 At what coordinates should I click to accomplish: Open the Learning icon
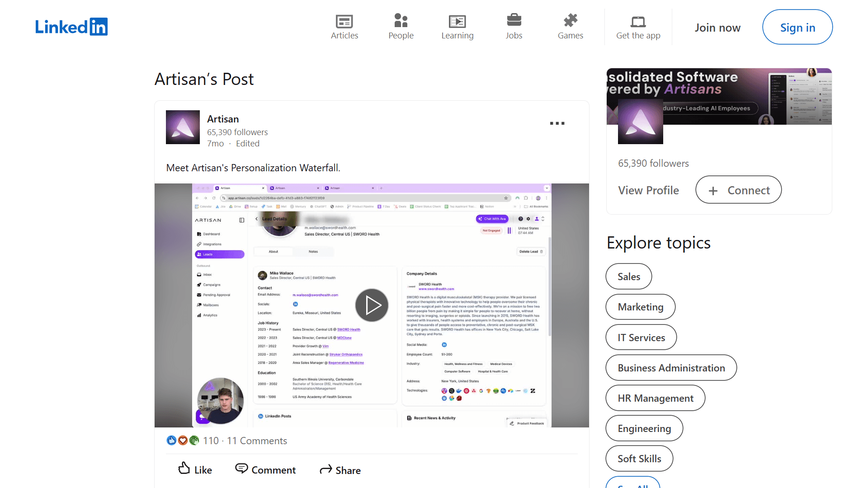[x=458, y=21]
